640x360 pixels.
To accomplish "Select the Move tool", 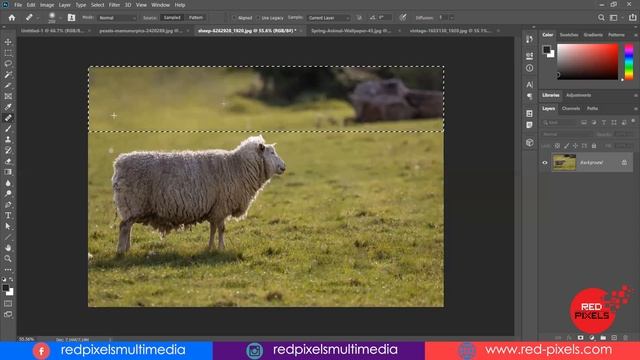I will tap(8, 42).
